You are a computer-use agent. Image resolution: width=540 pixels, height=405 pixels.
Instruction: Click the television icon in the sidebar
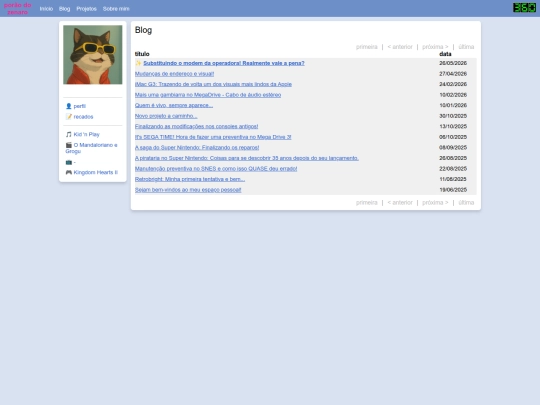[x=69, y=162]
